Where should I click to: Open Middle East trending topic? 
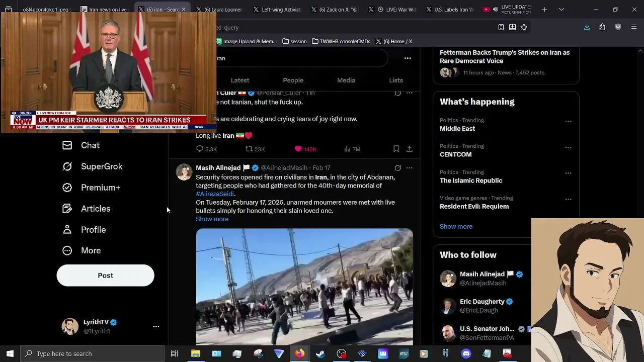click(457, 129)
